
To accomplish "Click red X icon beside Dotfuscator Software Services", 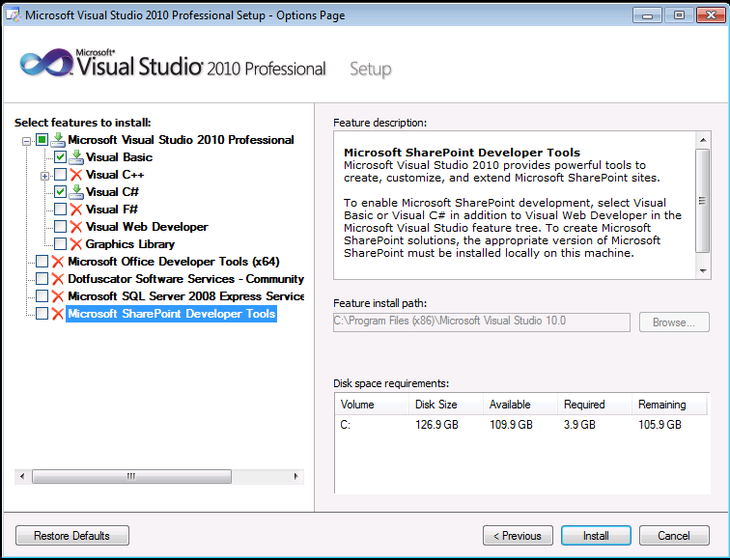I will pyautogui.click(x=58, y=279).
